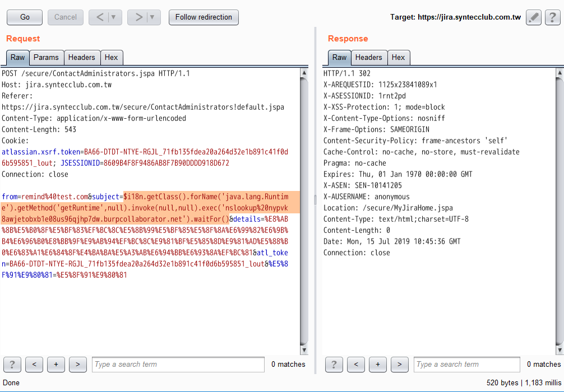This screenshot has height=392, width=564.
Task: Click response pane scroll-up arrow
Action: (560, 73)
